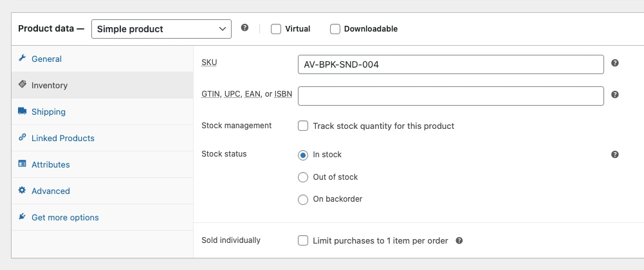The height and width of the screenshot is (270, 644).
Task: Enable the Downloadable checkbox
Action: click(335, 29)
